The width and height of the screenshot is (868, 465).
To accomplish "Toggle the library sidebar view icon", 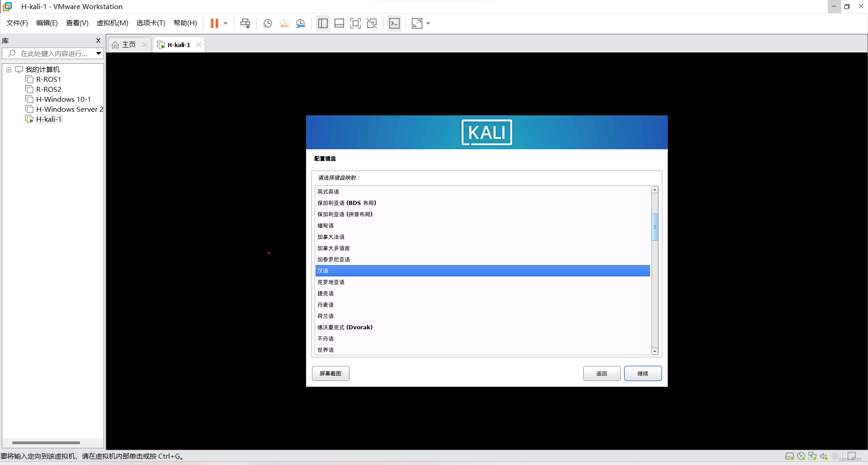I will (x=323, y=24).
